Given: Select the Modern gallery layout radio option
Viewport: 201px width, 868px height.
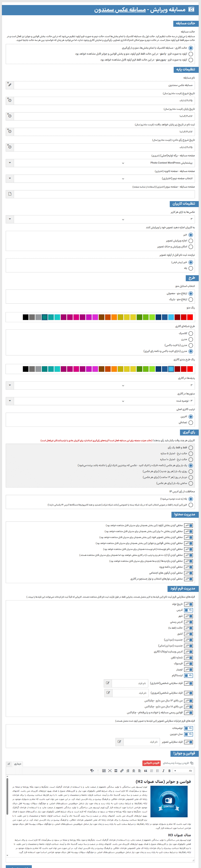Looking at the screenshot, I should pyautogui.click(x=191, y=339).
